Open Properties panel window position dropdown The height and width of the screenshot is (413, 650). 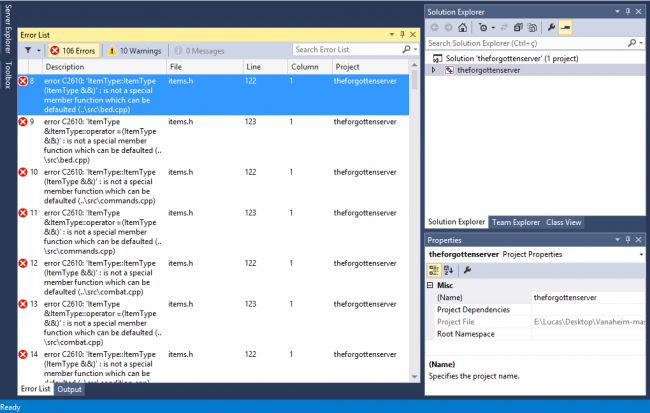pos(617,240)
